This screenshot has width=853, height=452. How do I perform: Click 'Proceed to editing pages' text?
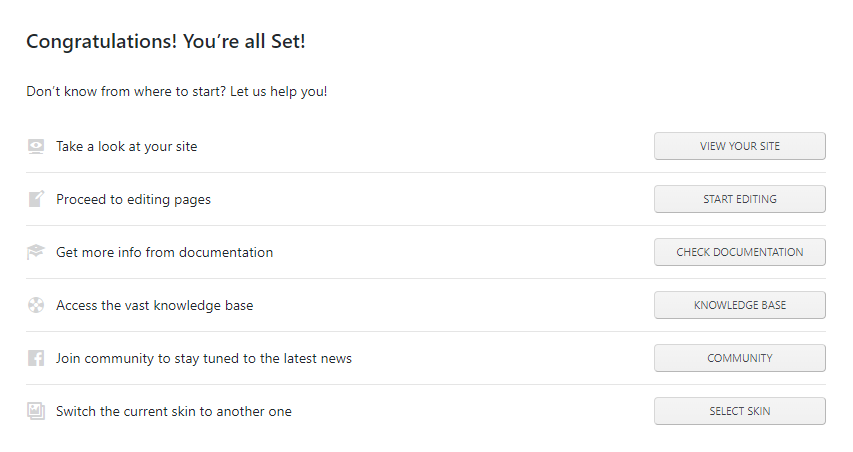pyautogui.click(x=133, y=199)
